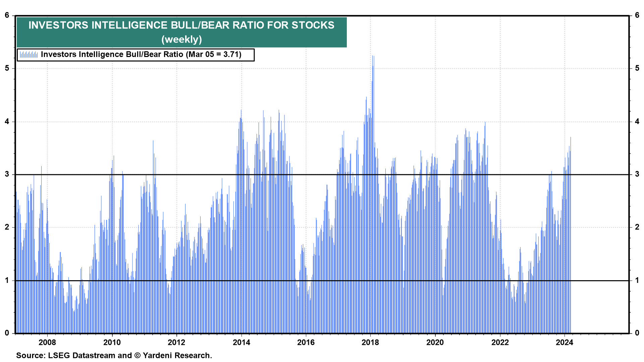Click the right y-axis value 5
Viewport: 644px width, 362px height.
point(637,68)
